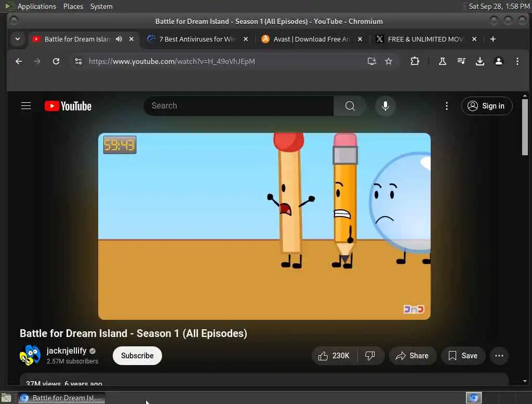Click the Sign in button

click(x=486, y=106)
